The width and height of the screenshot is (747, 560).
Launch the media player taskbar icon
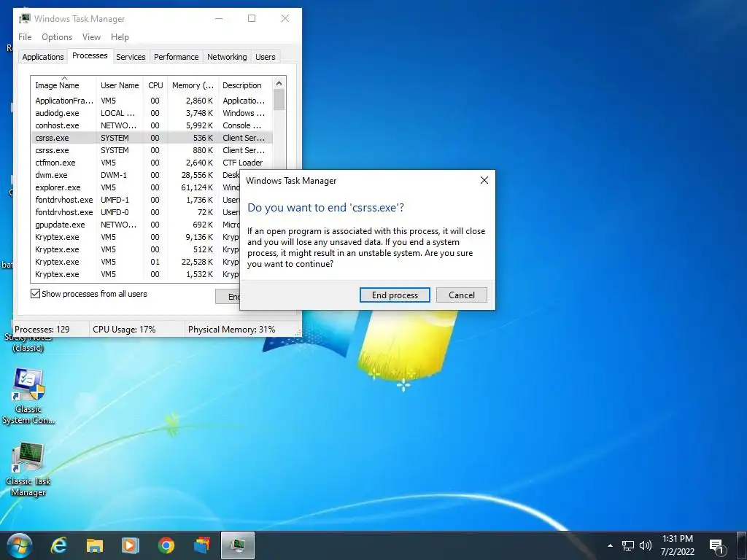(x=130, y=545)
